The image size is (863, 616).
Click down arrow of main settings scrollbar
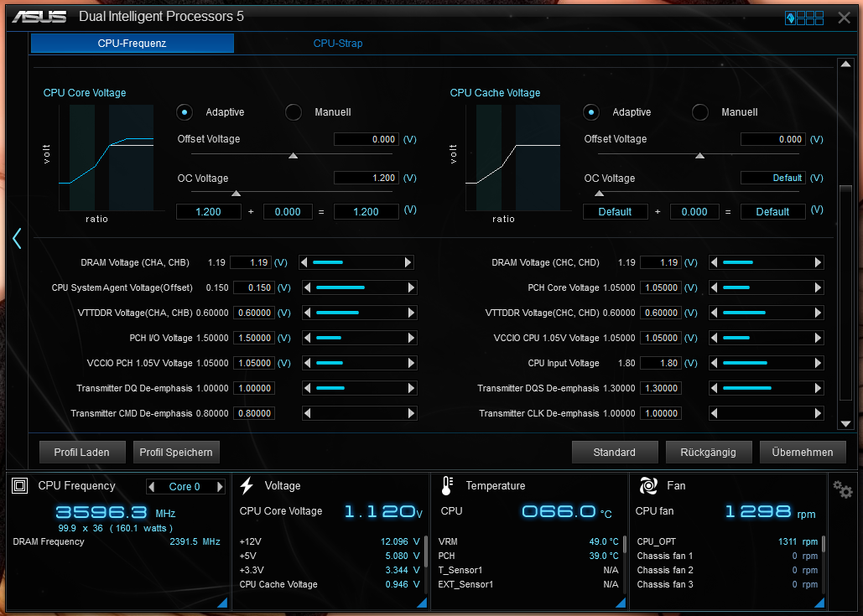(845, 424)
